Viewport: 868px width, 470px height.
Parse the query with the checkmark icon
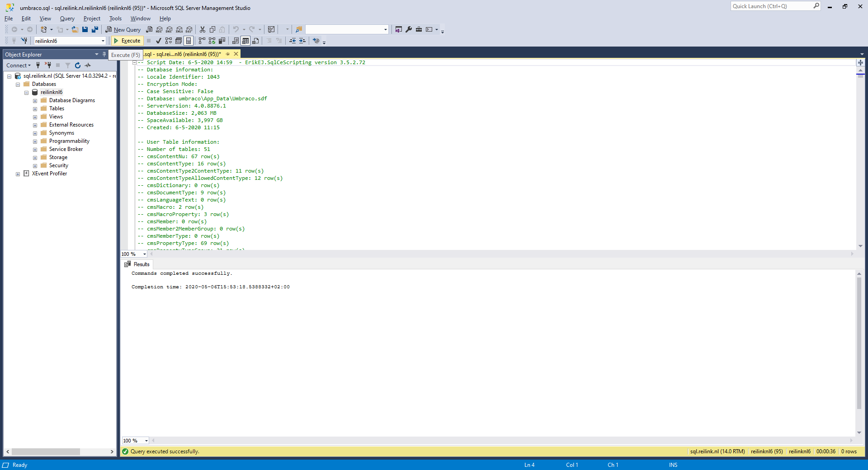pos(159,41)
